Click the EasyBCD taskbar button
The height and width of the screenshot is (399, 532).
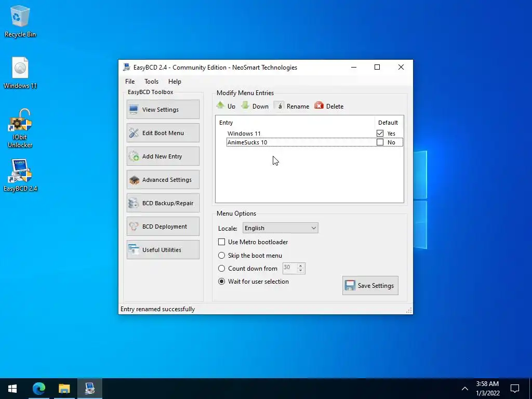[x=89, y=389]
